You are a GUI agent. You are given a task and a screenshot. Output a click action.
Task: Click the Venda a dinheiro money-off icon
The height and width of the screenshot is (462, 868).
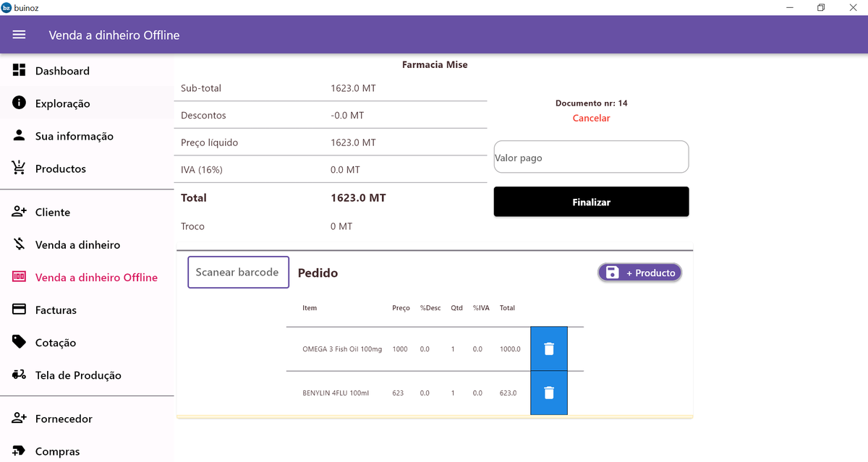tap(20, 244)
